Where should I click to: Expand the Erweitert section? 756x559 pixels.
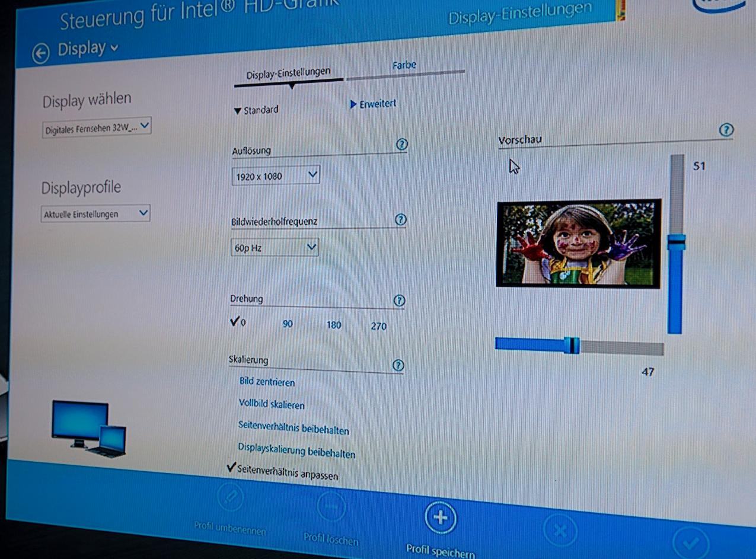click(373, 104)
